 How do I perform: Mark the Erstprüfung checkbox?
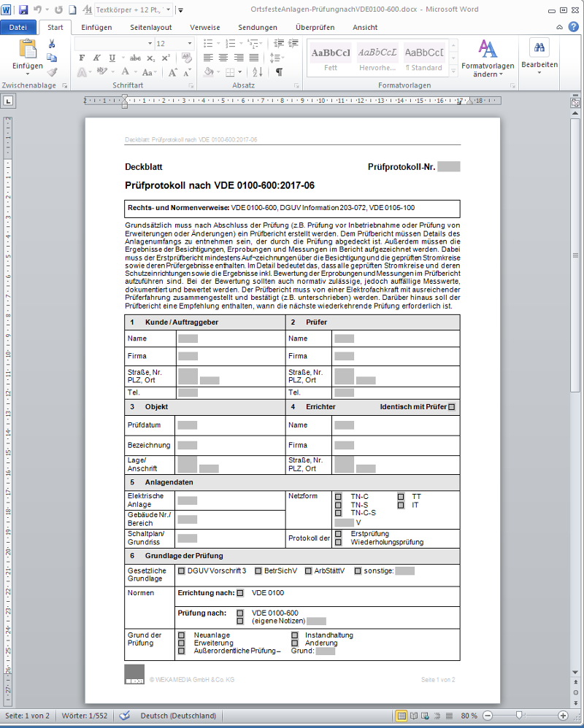338,534
